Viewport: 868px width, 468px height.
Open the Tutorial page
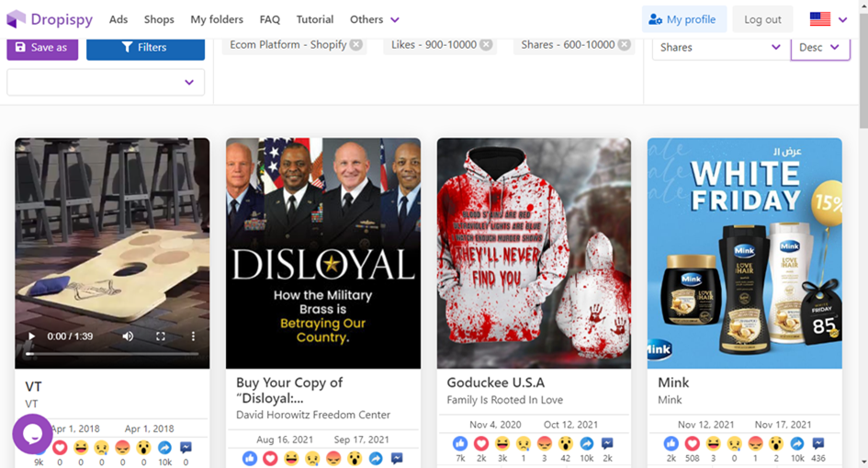pyautogui.click(x=315, y=19)
